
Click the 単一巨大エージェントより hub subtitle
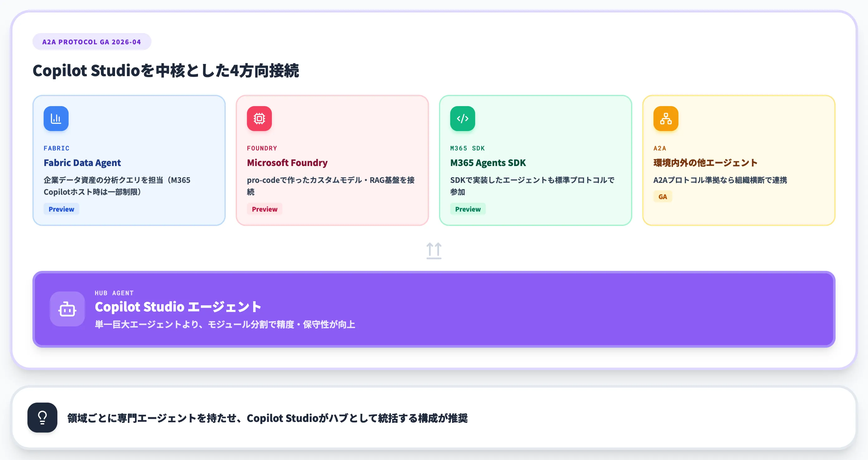click(x=225, y=325)
